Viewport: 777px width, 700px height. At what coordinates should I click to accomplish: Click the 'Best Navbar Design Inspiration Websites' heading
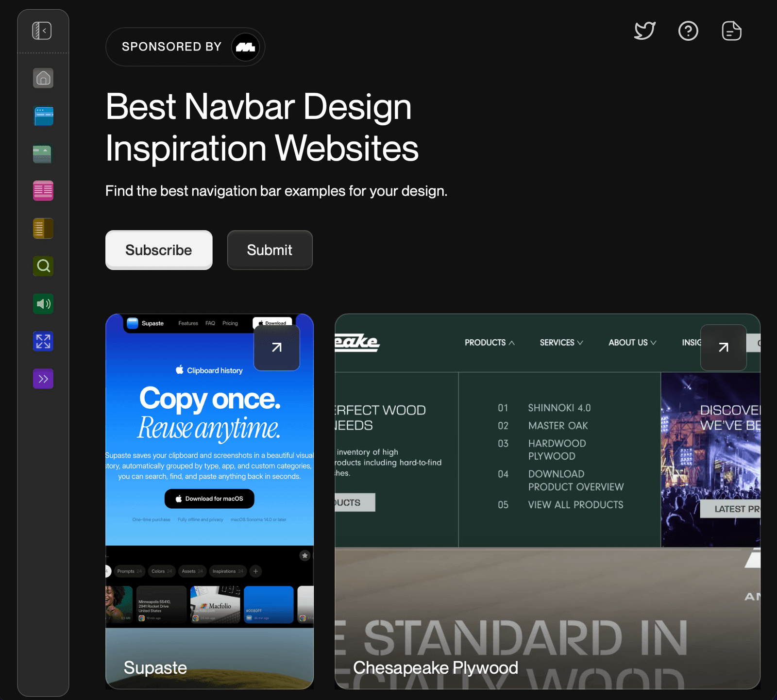point(262,127)
